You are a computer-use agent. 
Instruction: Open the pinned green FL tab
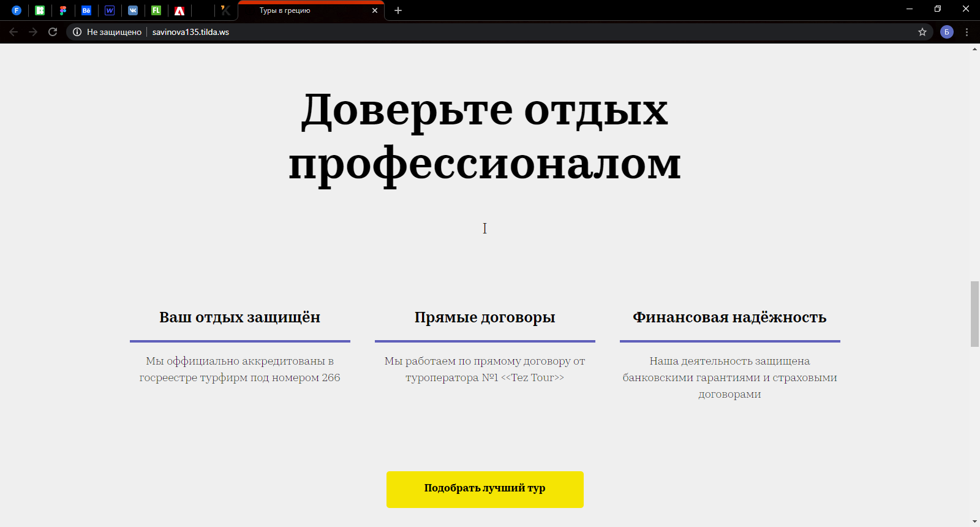pyautogui.click(x=156, y=10)
